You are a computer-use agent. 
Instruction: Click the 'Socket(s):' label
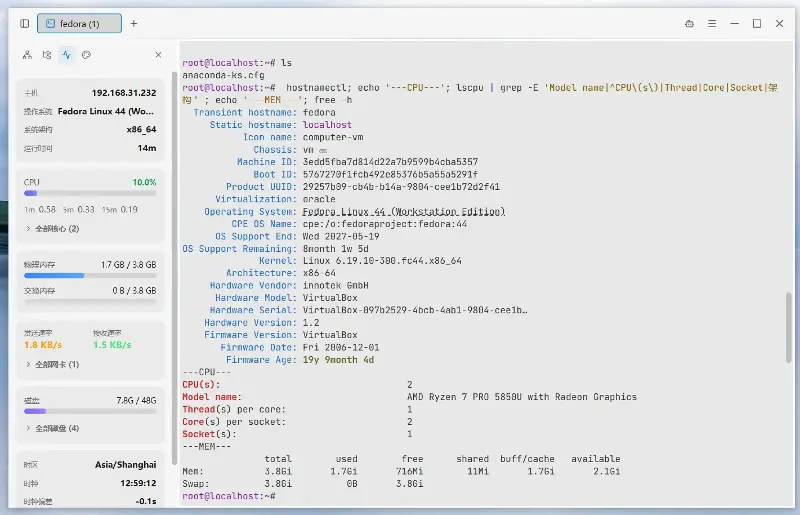[209, 434]
